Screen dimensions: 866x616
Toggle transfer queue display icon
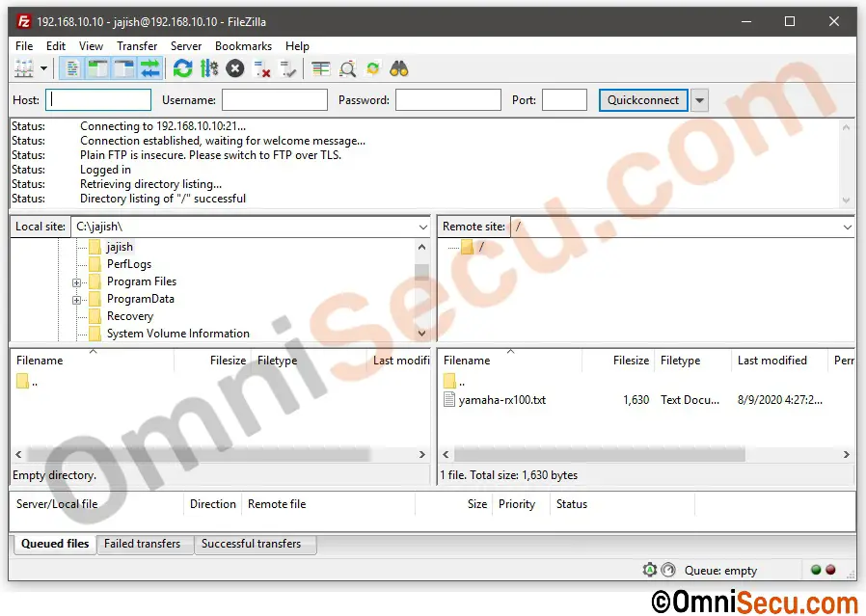click(x=149, y=69)
